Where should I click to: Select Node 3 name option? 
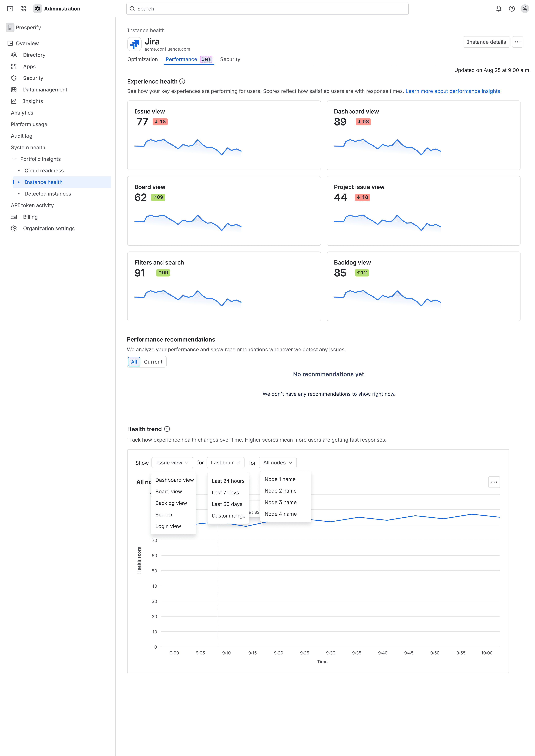pos(286,503)
